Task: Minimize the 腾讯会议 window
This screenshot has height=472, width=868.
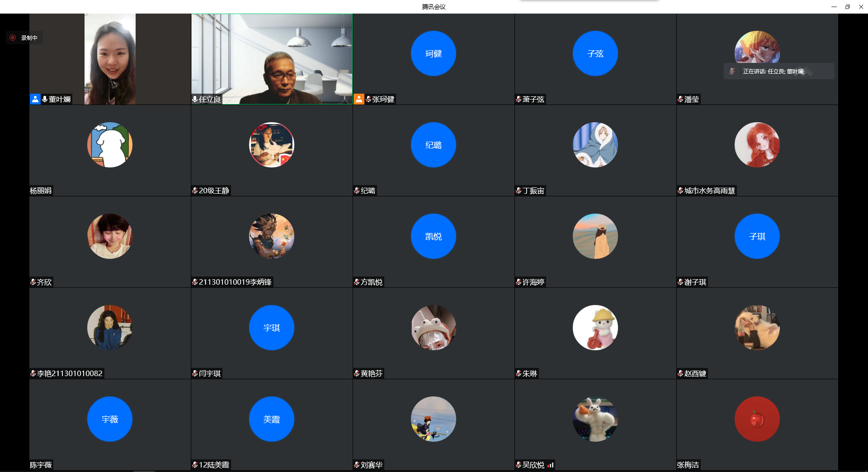Action: coord(834,7)
